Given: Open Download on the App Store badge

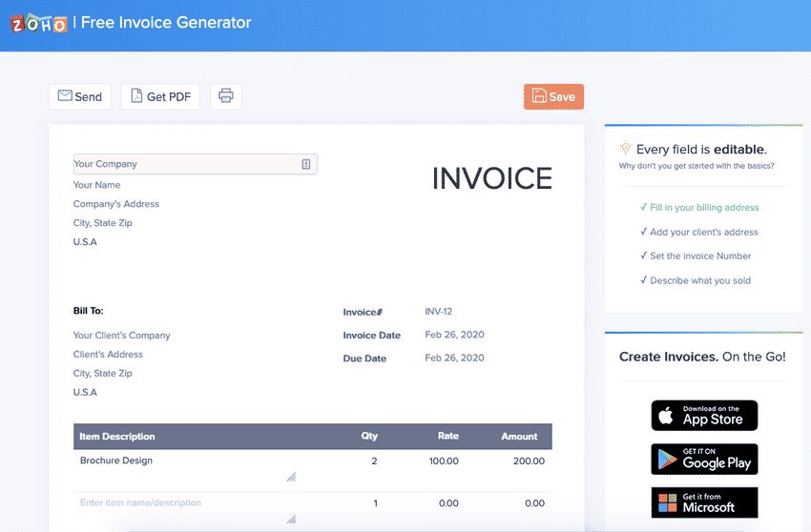Looking at the screenshot, I should 704,415.
